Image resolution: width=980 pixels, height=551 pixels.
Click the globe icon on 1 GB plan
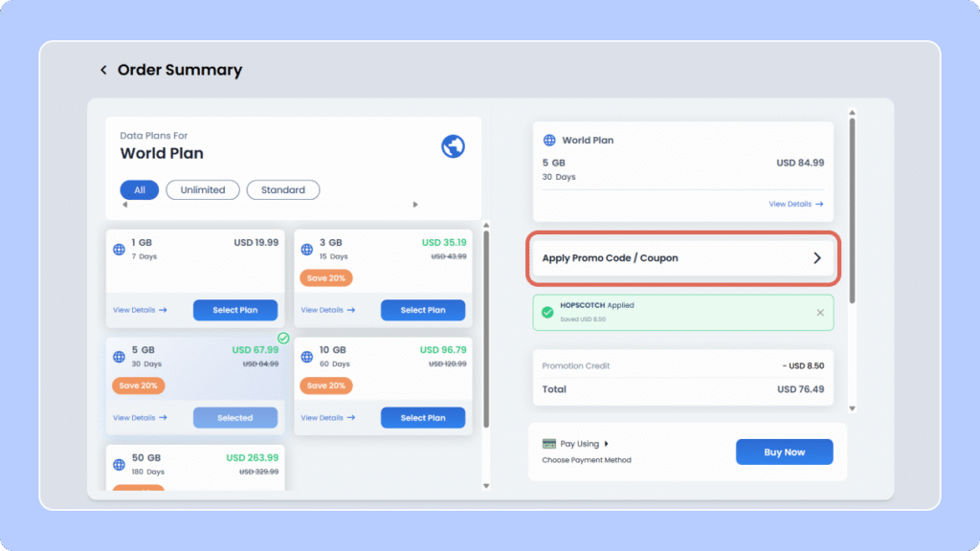point(119,250)
